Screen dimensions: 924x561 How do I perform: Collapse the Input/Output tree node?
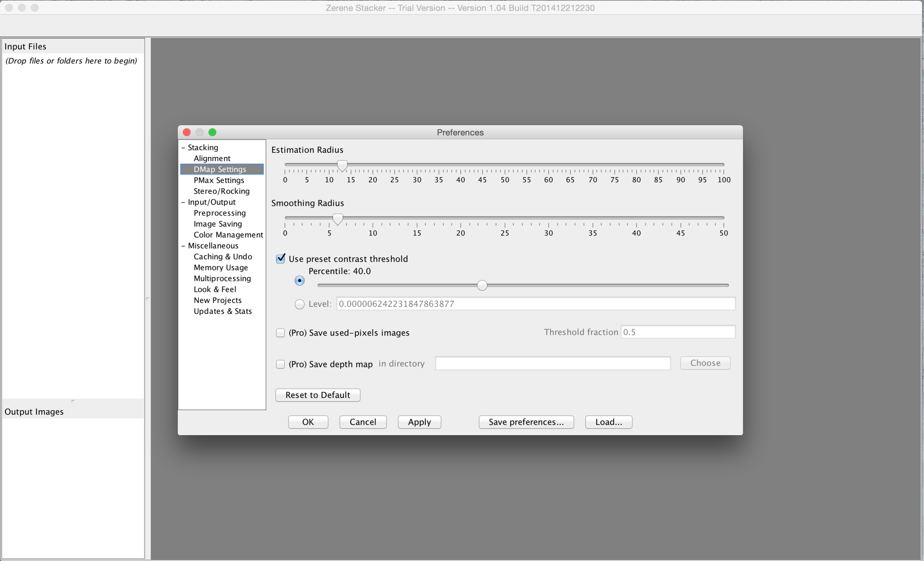[183, 202]
